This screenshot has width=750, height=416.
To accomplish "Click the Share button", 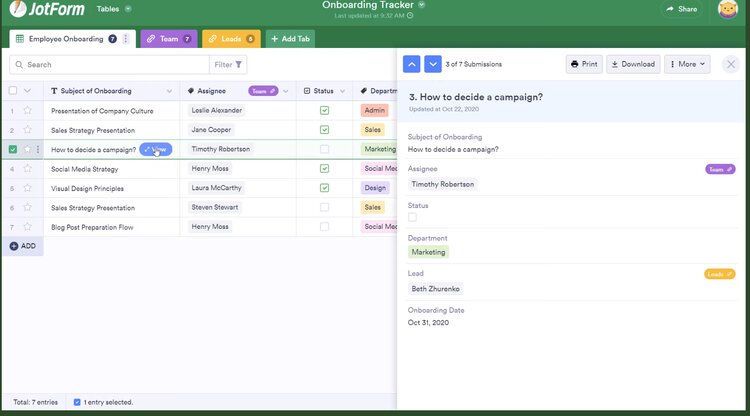I will pyautogui.click(x=682, y=9).
